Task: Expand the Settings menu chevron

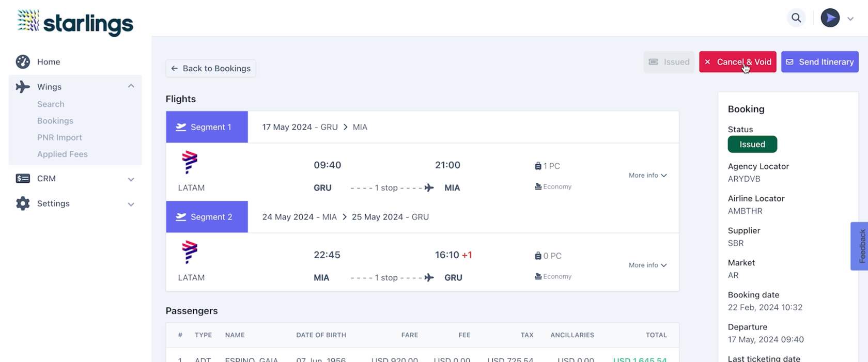Action: click(x=131, y=204)
